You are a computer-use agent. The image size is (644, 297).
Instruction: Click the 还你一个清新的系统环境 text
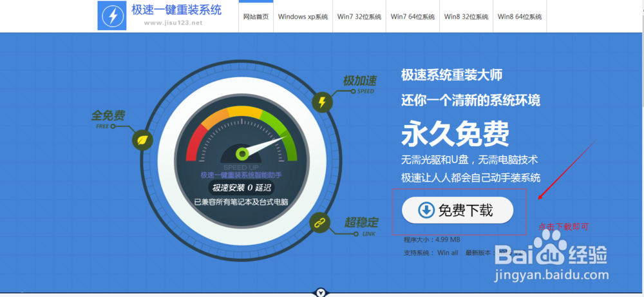pos(471,101)
